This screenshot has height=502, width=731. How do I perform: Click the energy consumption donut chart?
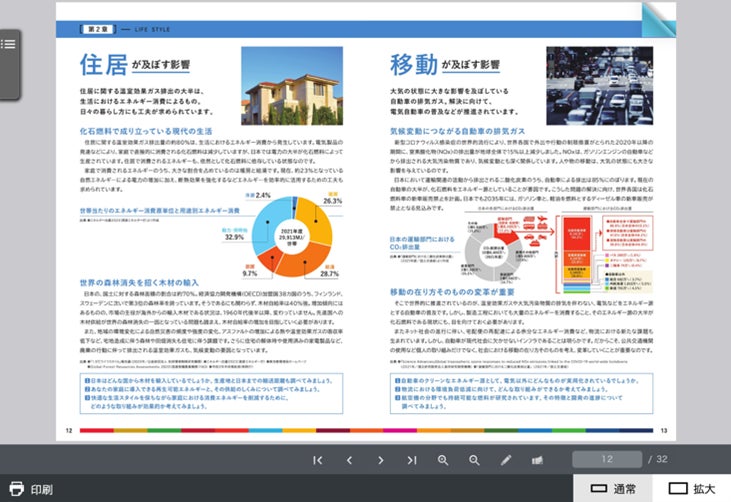(x=292, y=237)
